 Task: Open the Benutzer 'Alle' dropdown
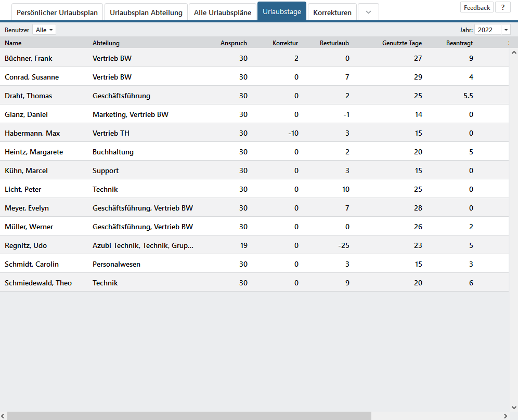pyautogui.click(x=44, y=30)
